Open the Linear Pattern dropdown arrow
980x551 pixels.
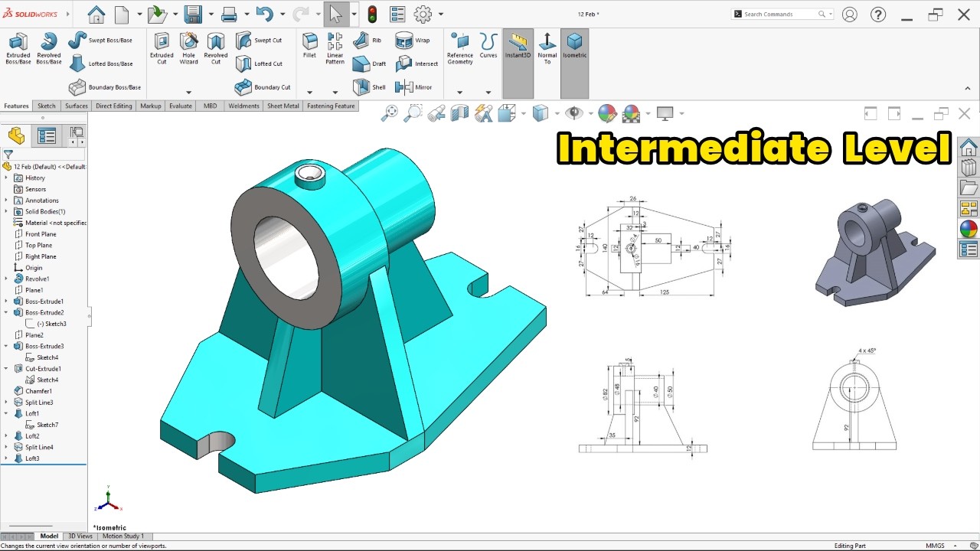tap(335, 93)
